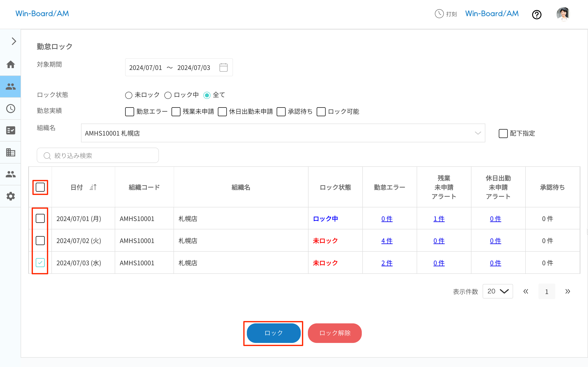
Task: Sort table by 日付 column
Action: point(93,187)
